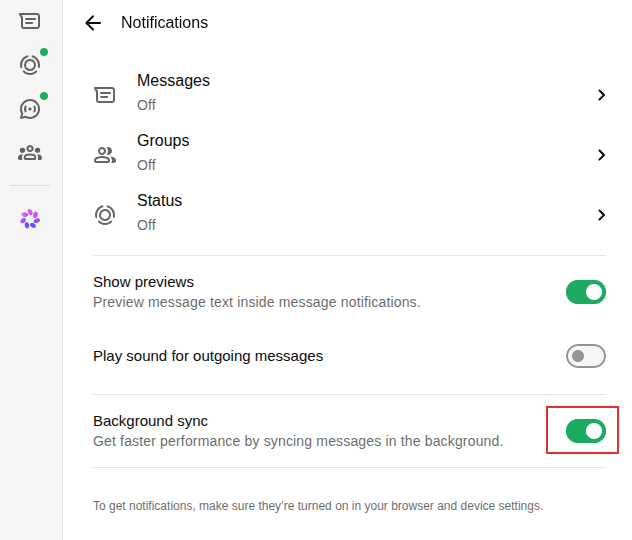
Task: Click the Notifications page title
Action: 164,23
